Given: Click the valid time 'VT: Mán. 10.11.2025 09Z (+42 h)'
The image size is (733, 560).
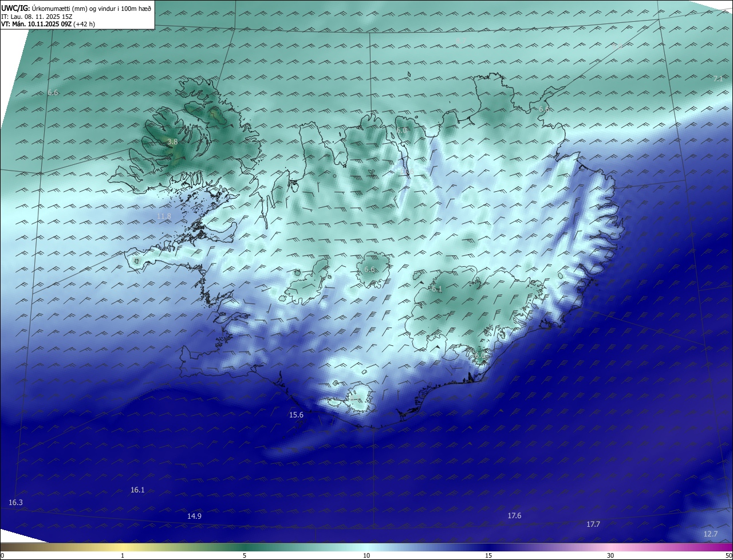Looking at the screenshot, I should pos(48,24).
